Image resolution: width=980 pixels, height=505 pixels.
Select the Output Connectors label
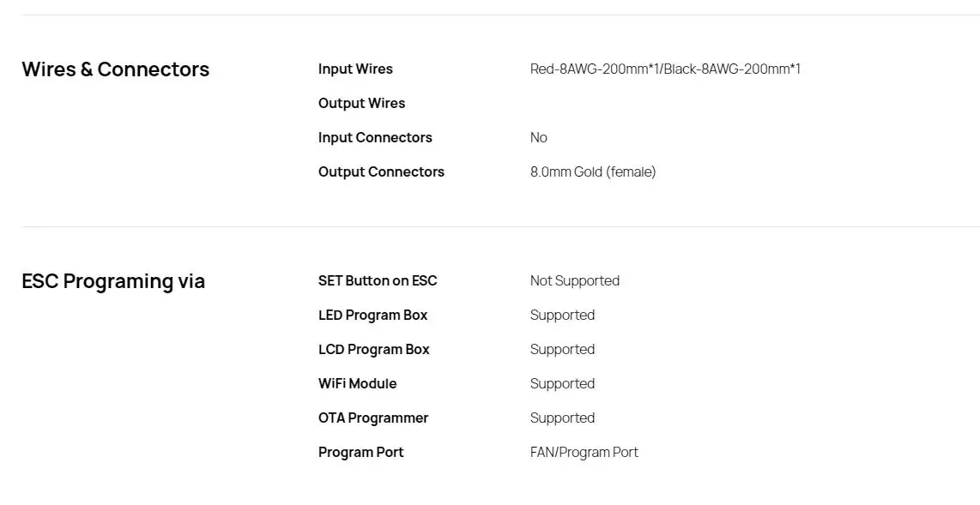click(x=381, y=172)
